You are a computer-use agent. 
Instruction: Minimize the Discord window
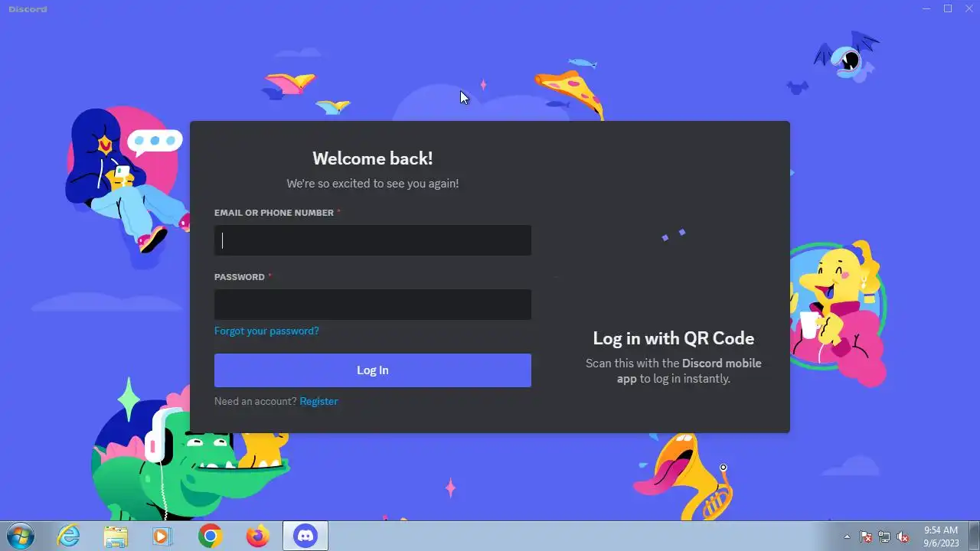pyautogui.click(x=926, y=8)
